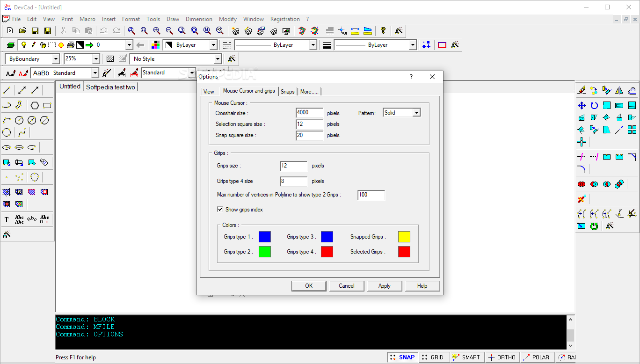
Task: Open the No Style hatch dropdown
Action: click(x=217, y=59)
